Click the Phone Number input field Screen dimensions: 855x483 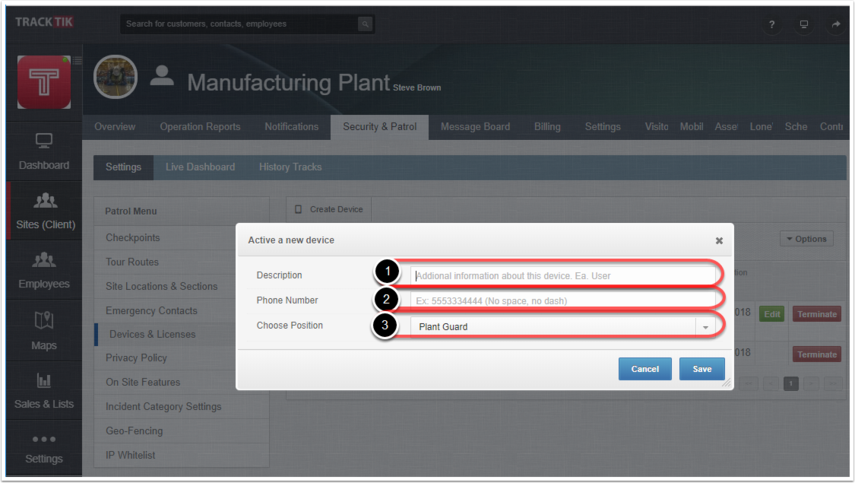pyautogui.click(x=565, y=300)
